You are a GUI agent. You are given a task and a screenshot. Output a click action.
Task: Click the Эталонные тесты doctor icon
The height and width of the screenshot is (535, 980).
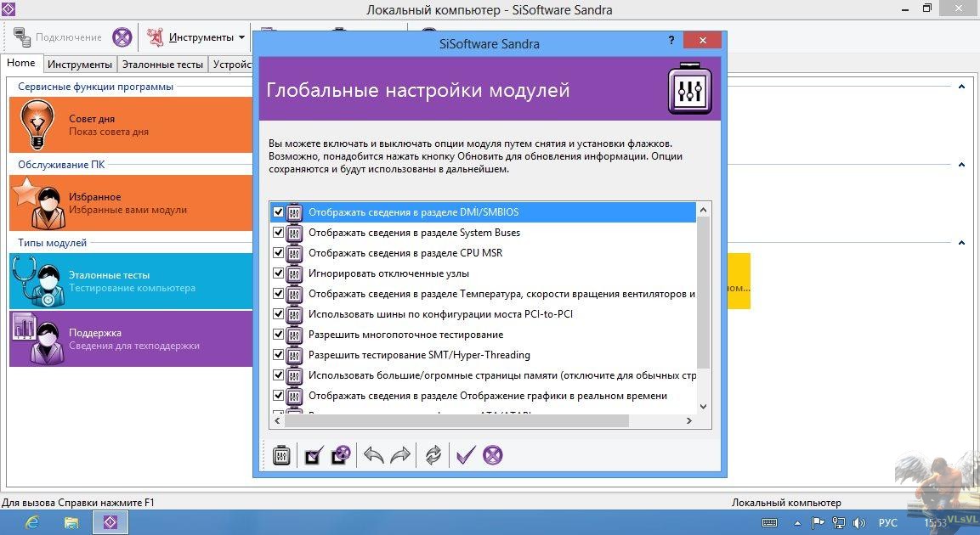coord(37,282)
